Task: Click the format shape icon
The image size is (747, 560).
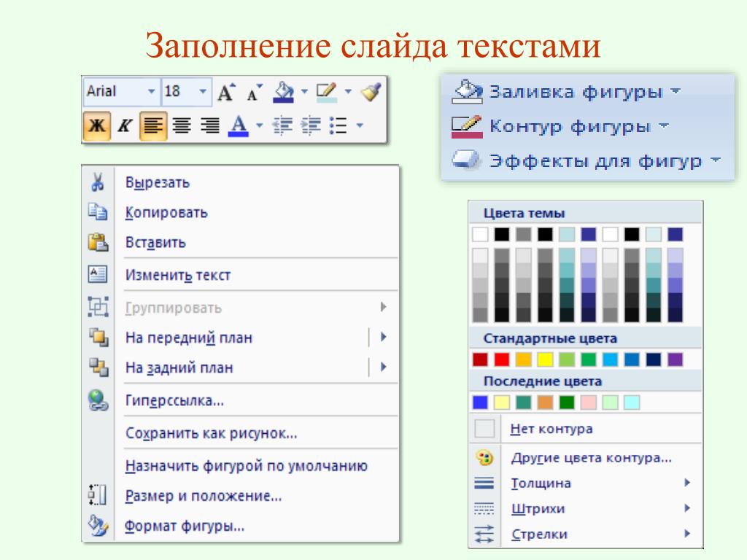Action: [98, 526]
